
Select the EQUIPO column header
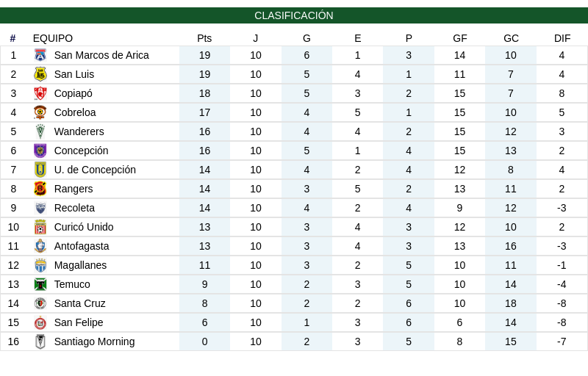click(53, 38)
